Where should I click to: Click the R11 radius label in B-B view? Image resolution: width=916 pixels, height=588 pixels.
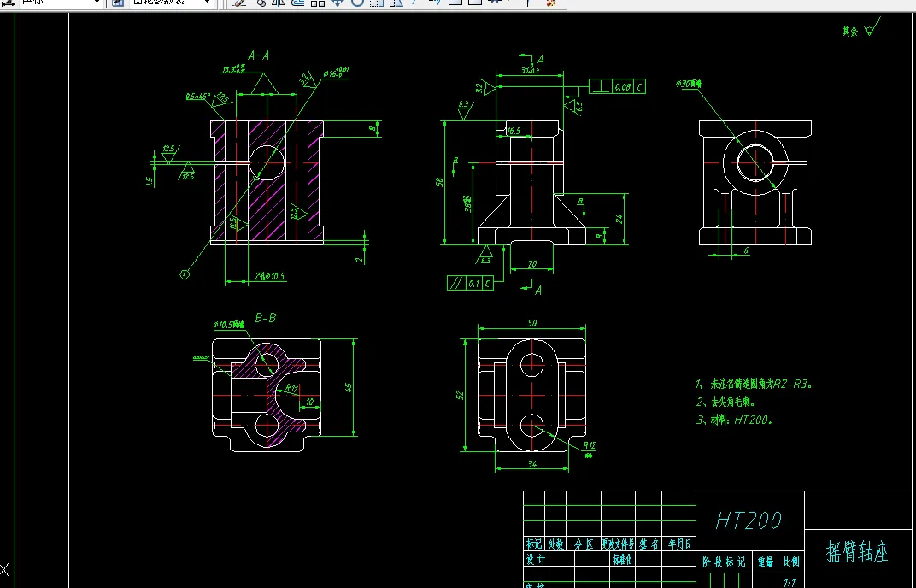click(x=291, y=387)
